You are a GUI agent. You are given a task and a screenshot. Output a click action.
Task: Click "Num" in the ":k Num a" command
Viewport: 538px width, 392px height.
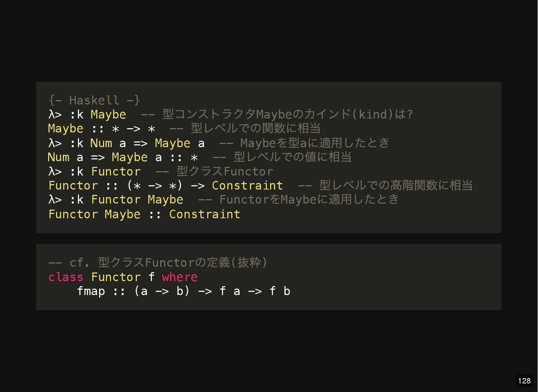coord(101,143)
